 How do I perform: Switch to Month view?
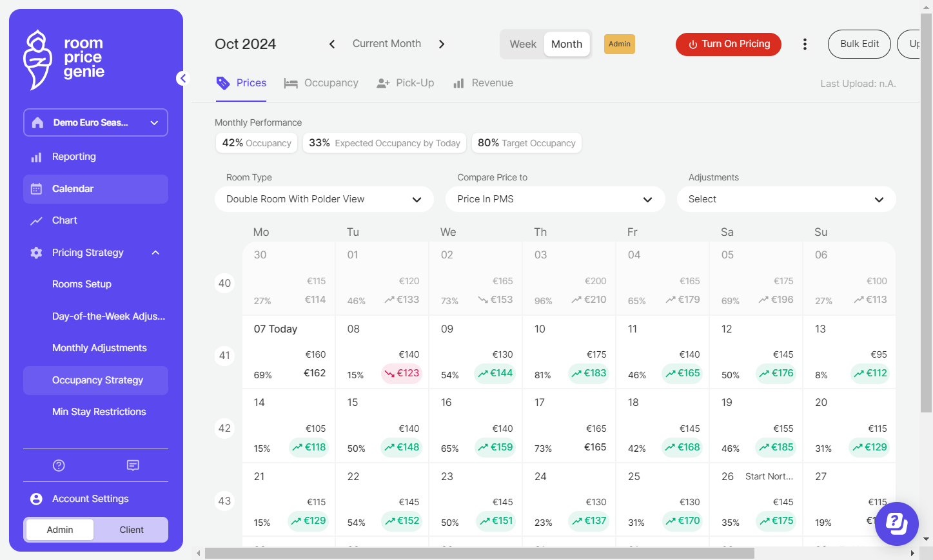click(x=567, y=44)
